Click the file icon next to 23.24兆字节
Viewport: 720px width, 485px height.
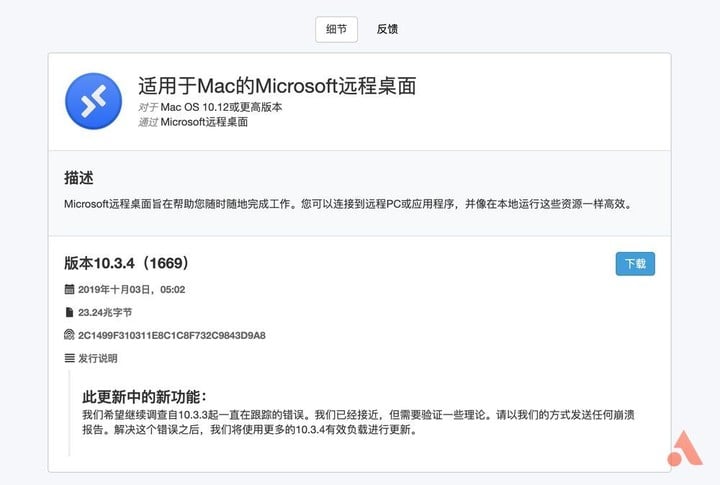69,313
